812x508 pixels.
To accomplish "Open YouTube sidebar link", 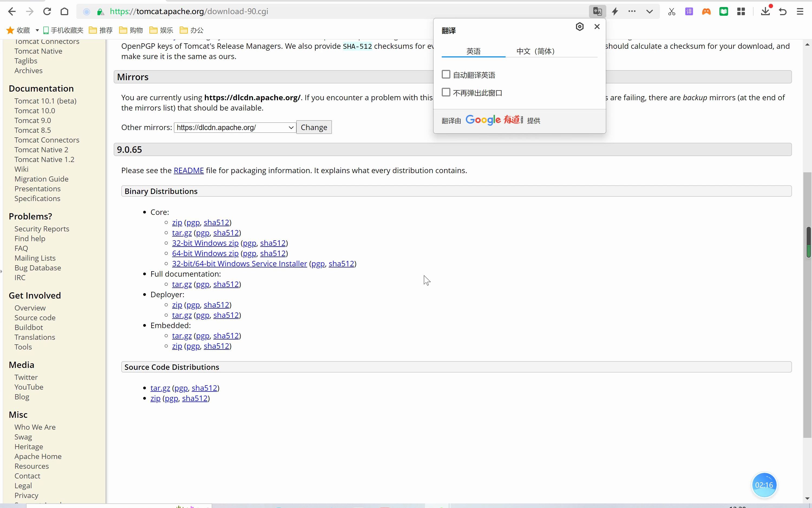I will click(x=29, y=387).
